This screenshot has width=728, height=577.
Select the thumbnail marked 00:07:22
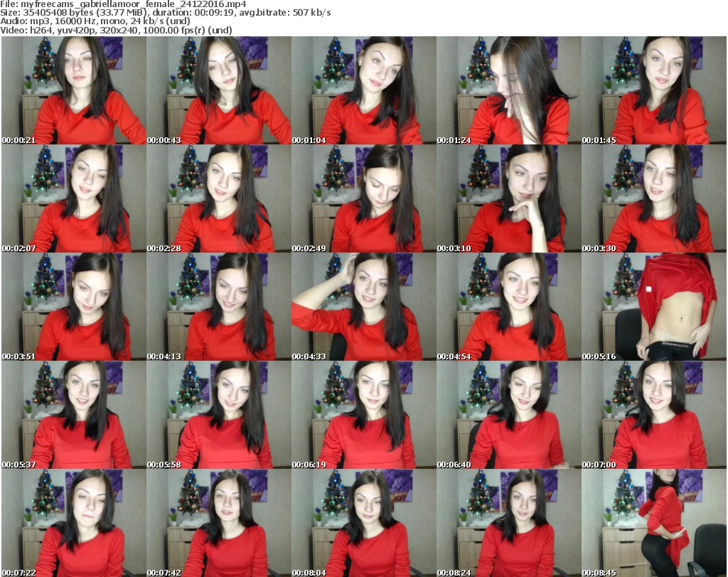[74, 523]
